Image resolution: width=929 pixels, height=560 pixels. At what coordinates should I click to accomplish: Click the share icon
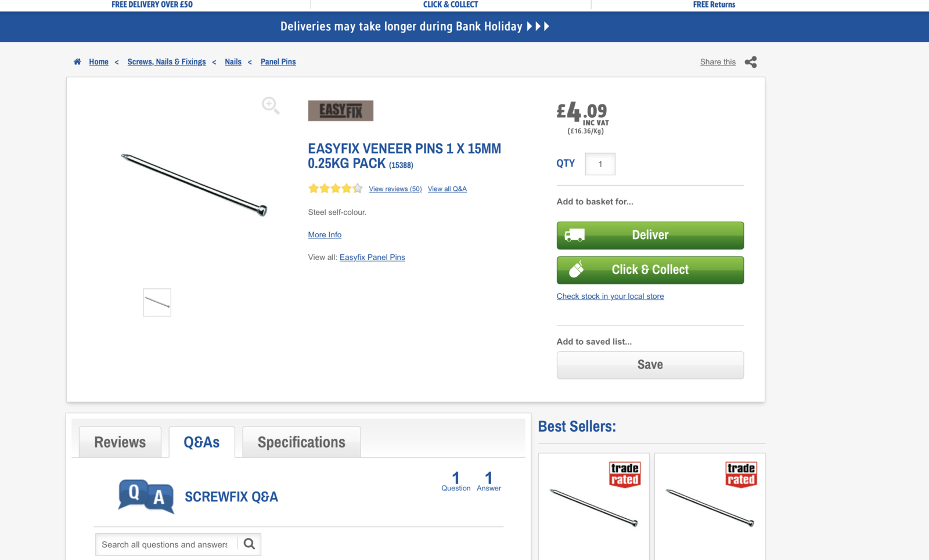pyautogui.click(x=751, y=62)
